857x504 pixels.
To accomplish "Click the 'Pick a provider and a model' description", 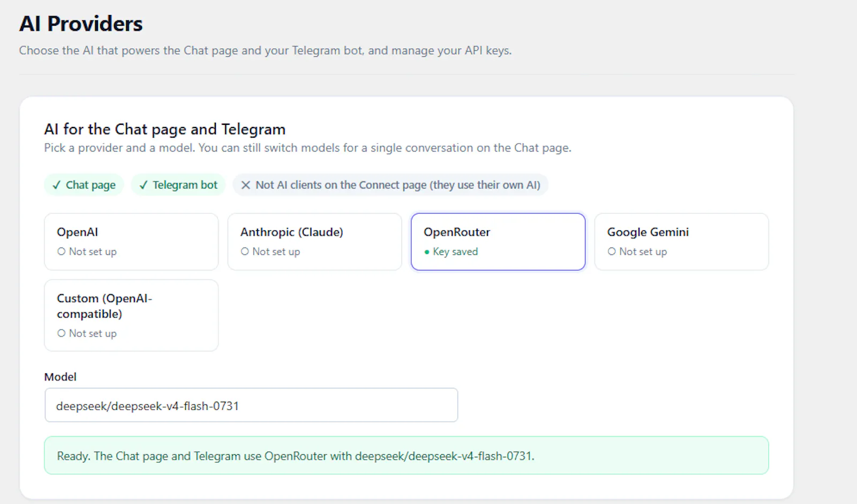I will point(307,148).
